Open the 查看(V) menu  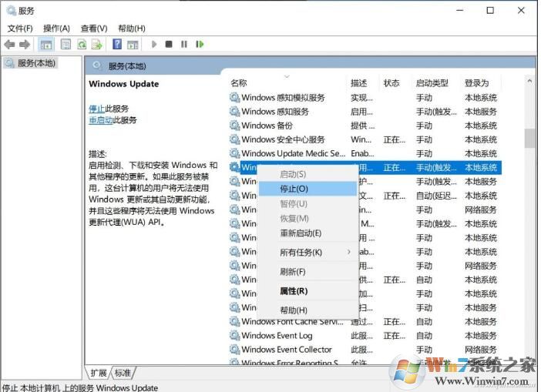94,28
